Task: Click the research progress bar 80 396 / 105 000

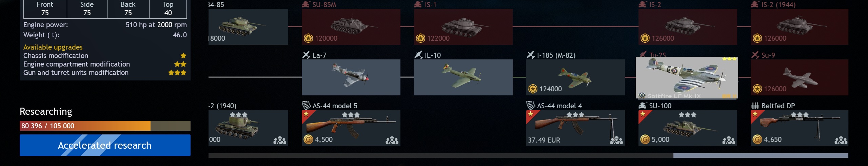Action: 105,126
